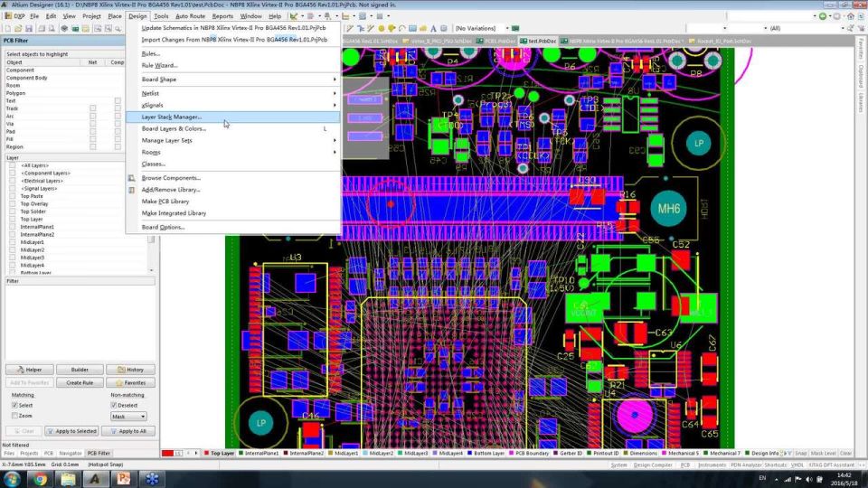Image resolution: width=868 pixels, height=488 pixels.
Task: Check the Track object Net checkbox
Action: [x=92, y=108]
